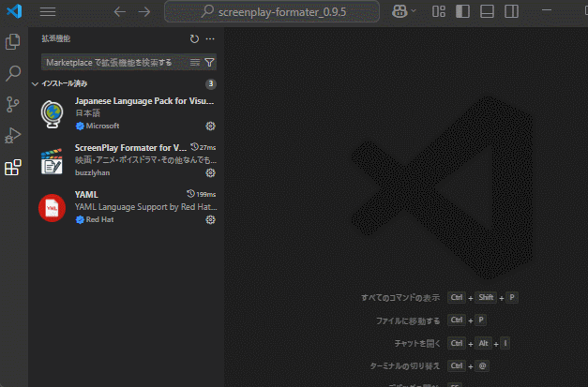Click the 27ms activation time indicator

pos(203,147)
